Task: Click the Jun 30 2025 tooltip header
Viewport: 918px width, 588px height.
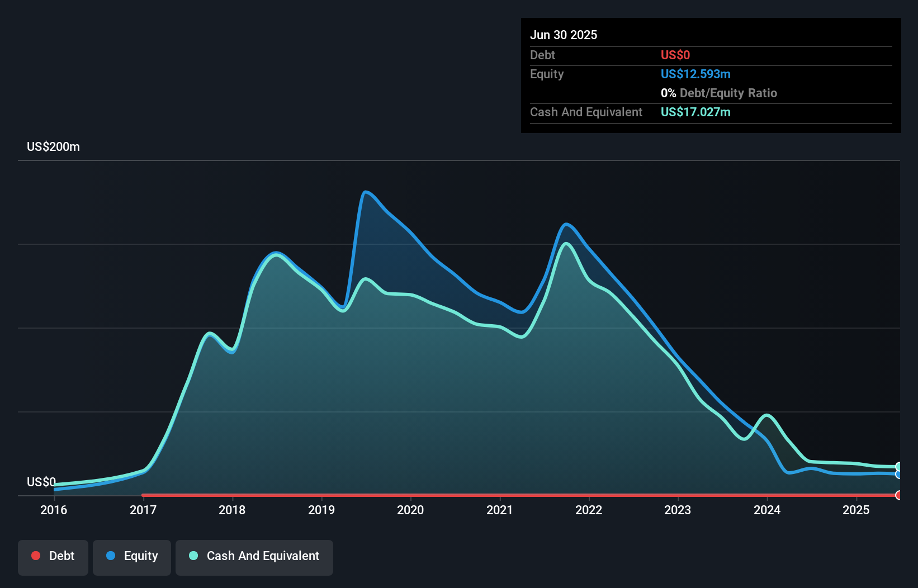Action: [x=564, y=35]
